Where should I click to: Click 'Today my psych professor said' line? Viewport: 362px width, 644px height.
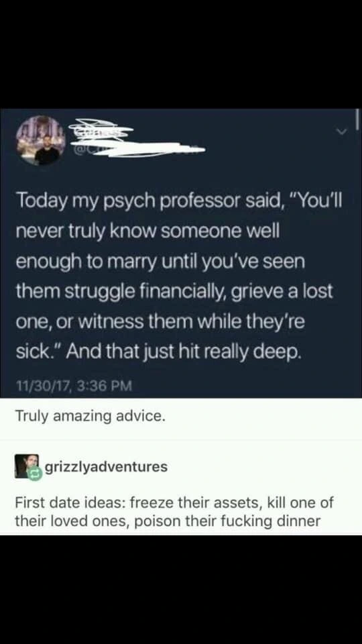(180, 200)
